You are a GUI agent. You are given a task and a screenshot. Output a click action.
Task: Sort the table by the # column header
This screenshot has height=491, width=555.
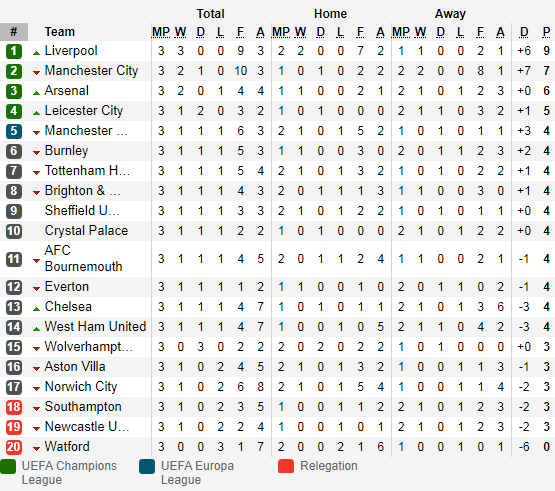(x=14, y=32)
